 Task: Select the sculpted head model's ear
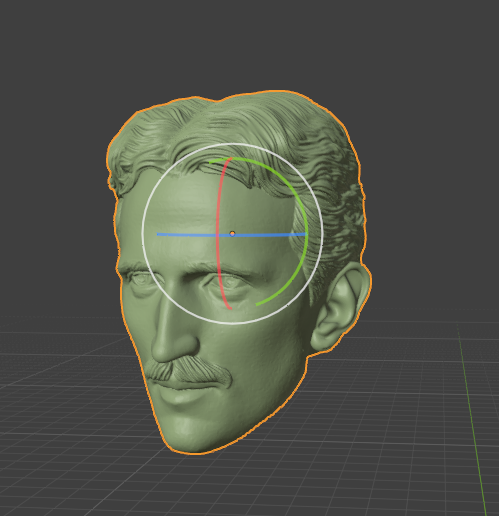(x=340, y=307)
